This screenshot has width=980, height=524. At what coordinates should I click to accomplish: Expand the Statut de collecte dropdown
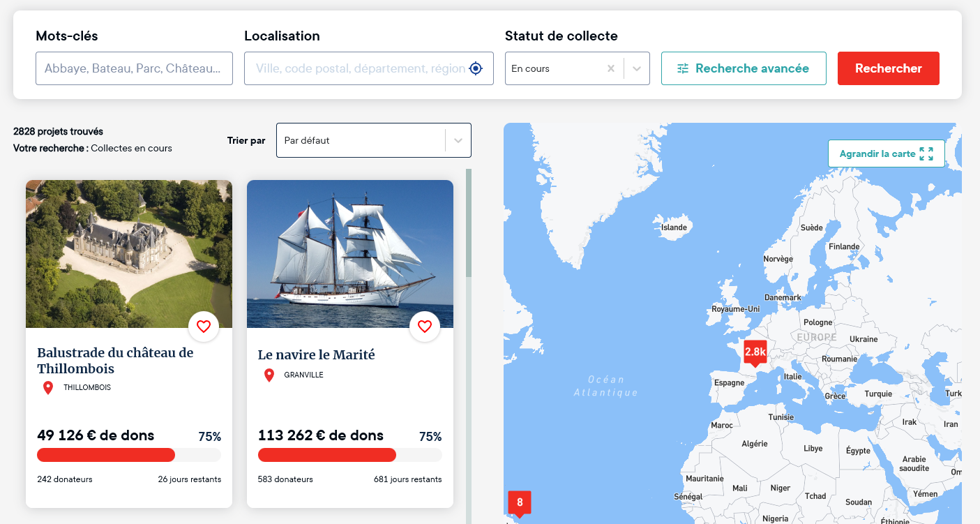click(x=637, y=68)
